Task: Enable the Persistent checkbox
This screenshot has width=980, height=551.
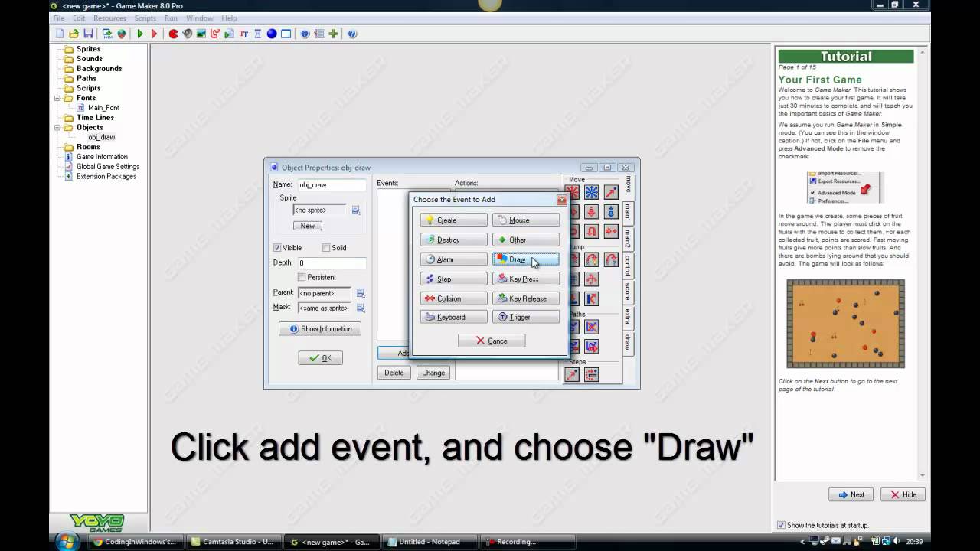Action: click(302, 277)
